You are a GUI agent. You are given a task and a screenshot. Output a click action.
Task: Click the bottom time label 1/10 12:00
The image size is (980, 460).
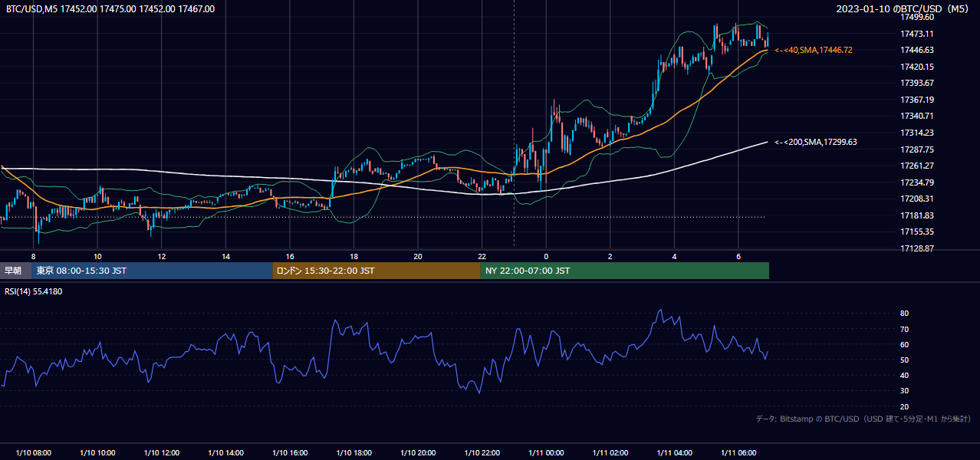162,453
